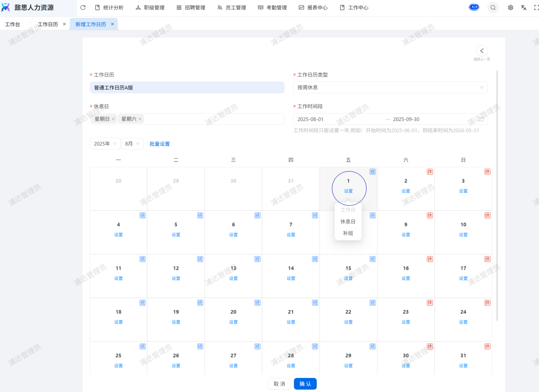Open the settings gear icon

pos(511,8)
